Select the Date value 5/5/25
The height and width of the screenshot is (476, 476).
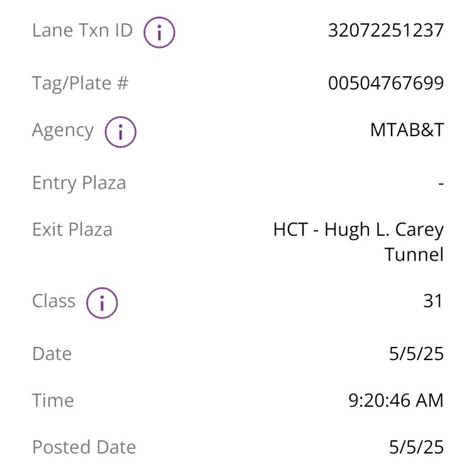[416, 353]
